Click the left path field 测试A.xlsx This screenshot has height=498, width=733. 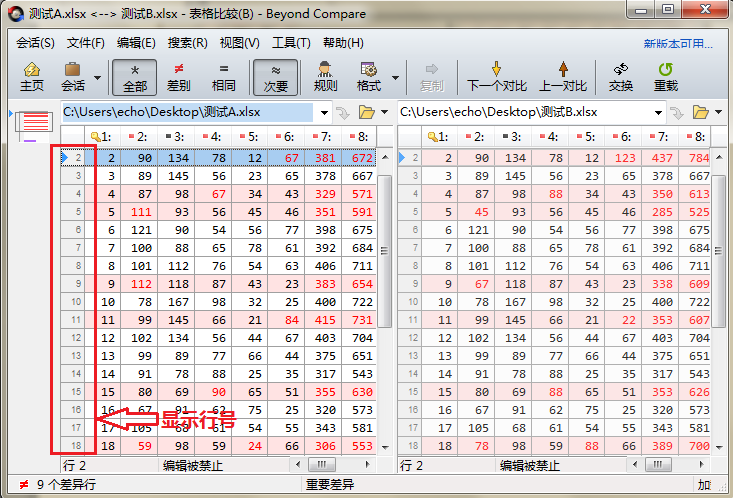coord(187,112)
